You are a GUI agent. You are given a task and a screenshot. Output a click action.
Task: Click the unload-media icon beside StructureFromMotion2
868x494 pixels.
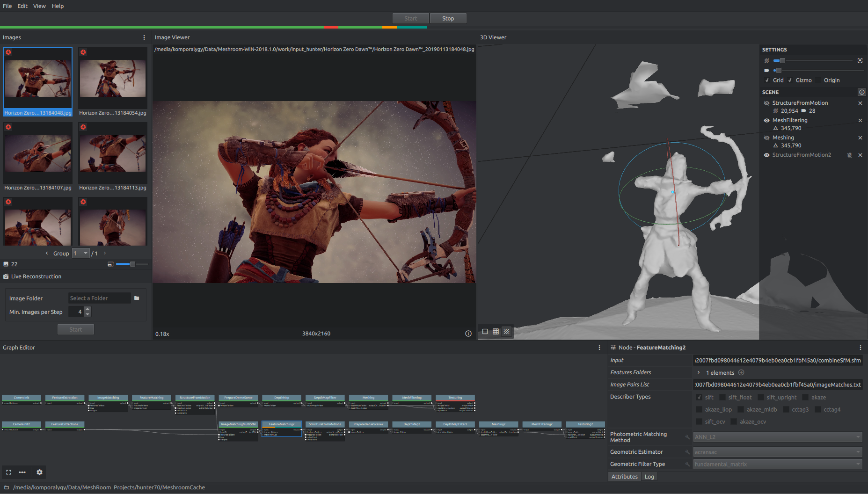click(x=849, y=155)
